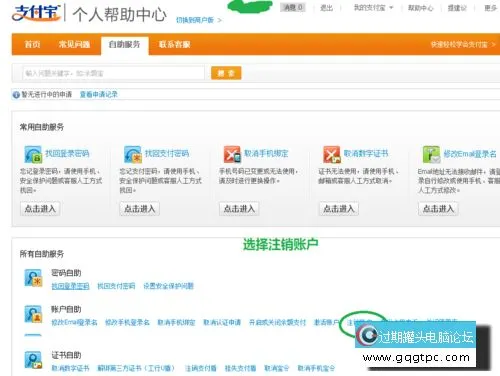The height and width of the screenshot is (376, 500).
Task: Open the 我的支付宝 dropdown menu
Action: coord(373,7)
